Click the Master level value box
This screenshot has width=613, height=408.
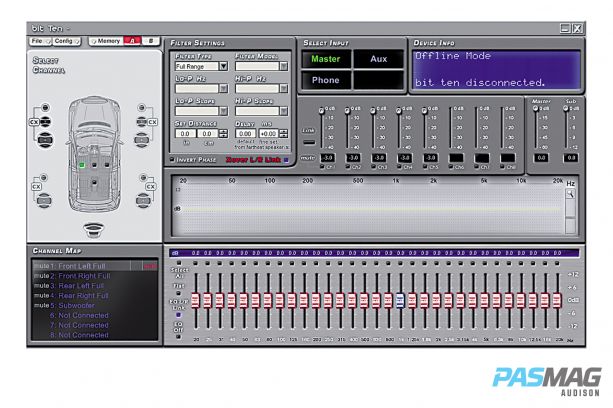(541, 158)
